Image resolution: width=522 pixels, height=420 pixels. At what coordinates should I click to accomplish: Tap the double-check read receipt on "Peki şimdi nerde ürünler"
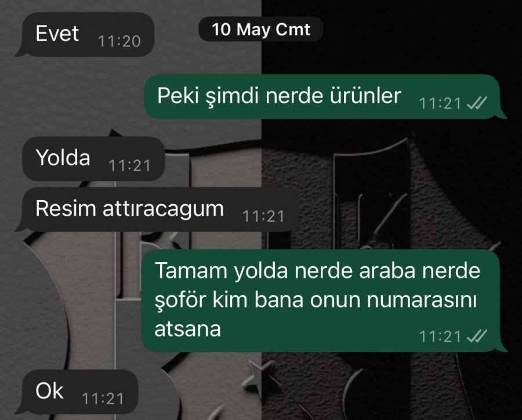coord(477,103)
